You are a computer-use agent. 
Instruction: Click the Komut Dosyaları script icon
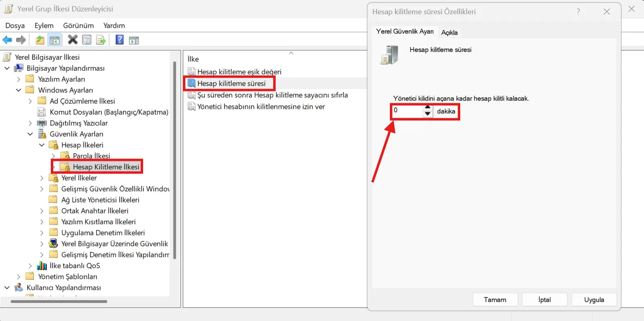[41, 112]
